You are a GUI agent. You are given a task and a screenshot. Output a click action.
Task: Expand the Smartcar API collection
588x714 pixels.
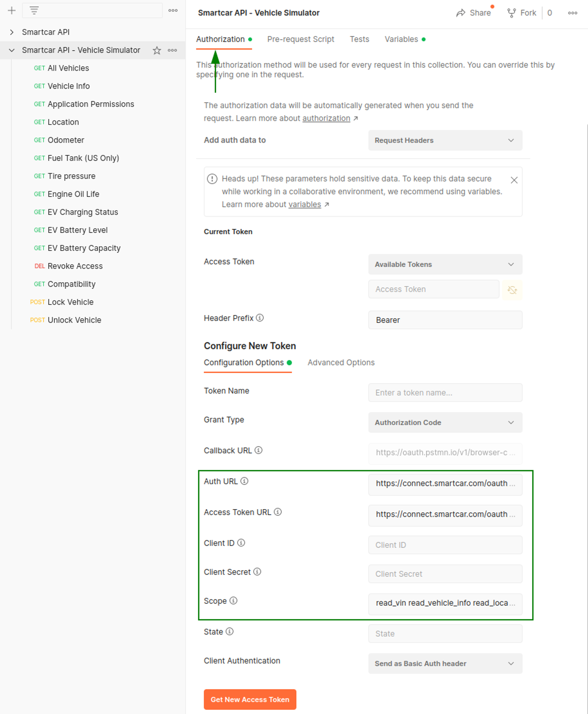point(12,32)
